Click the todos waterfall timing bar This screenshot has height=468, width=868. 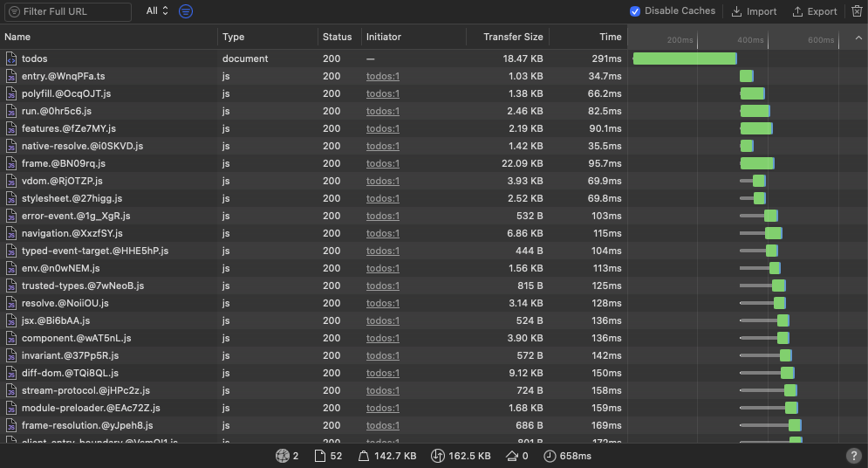tap(685, 58)
